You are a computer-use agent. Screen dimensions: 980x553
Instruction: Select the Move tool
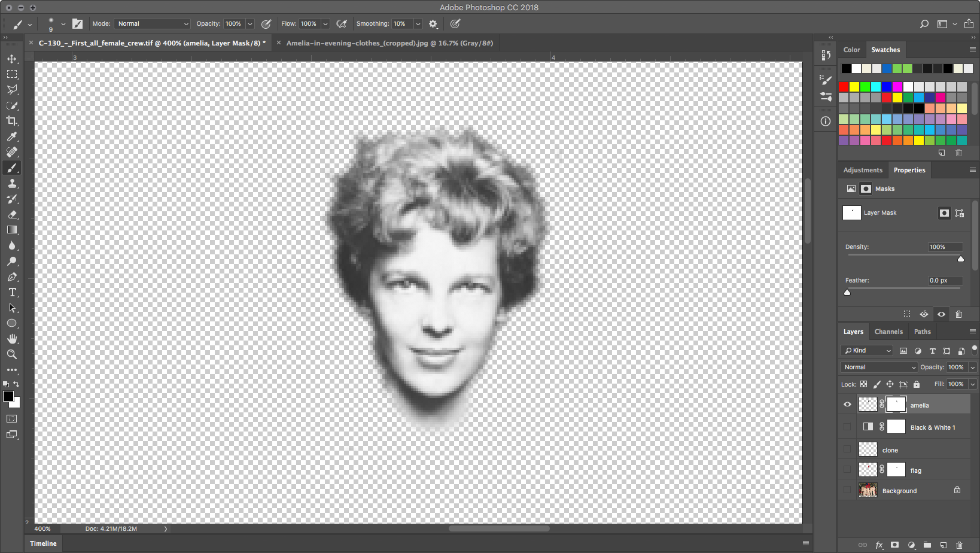(x=12, y=59)
